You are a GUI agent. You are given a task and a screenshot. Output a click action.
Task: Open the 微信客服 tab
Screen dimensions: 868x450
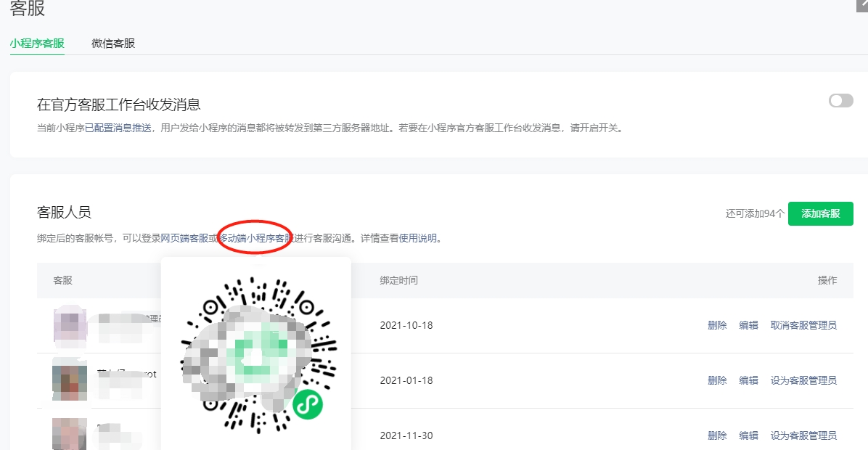point(113,43)
